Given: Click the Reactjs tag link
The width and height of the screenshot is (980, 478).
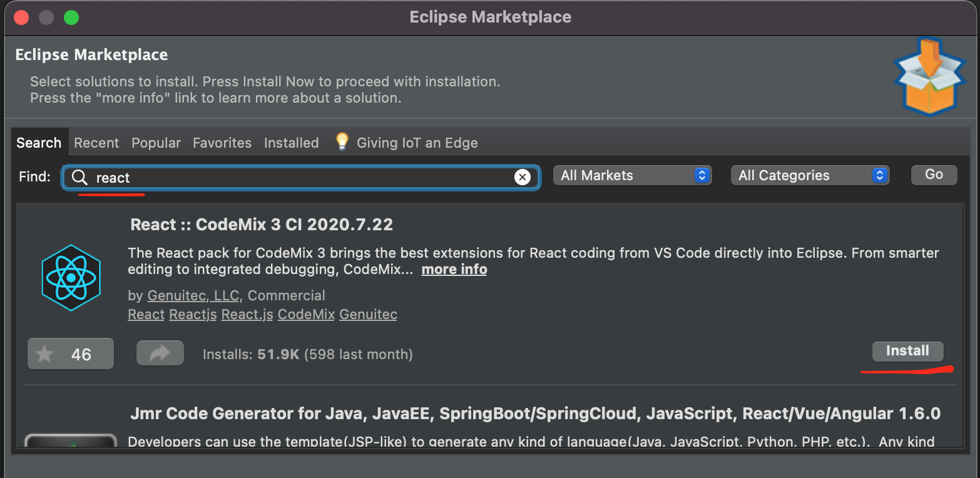Looking at the screenshot, I should [193, 314].
